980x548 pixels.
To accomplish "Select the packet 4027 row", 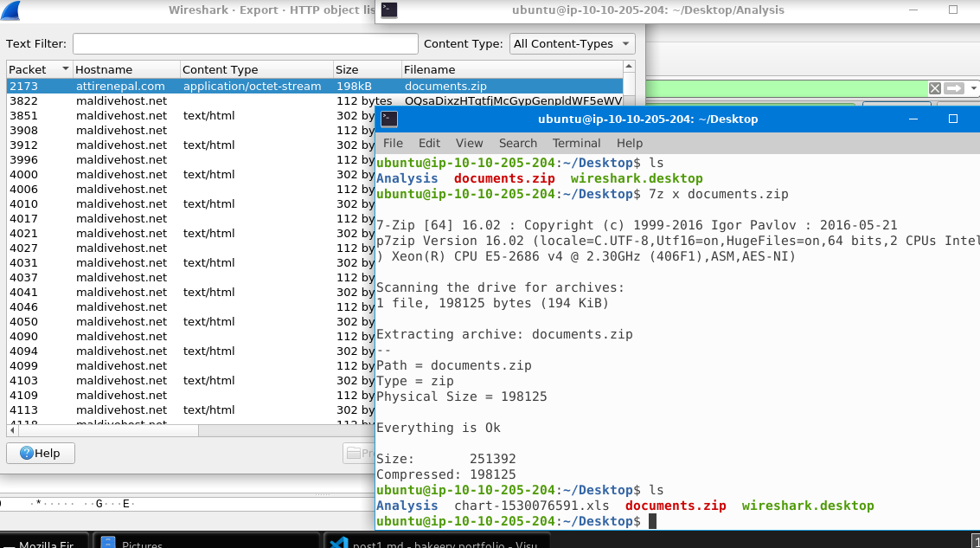I will point(190,248).
